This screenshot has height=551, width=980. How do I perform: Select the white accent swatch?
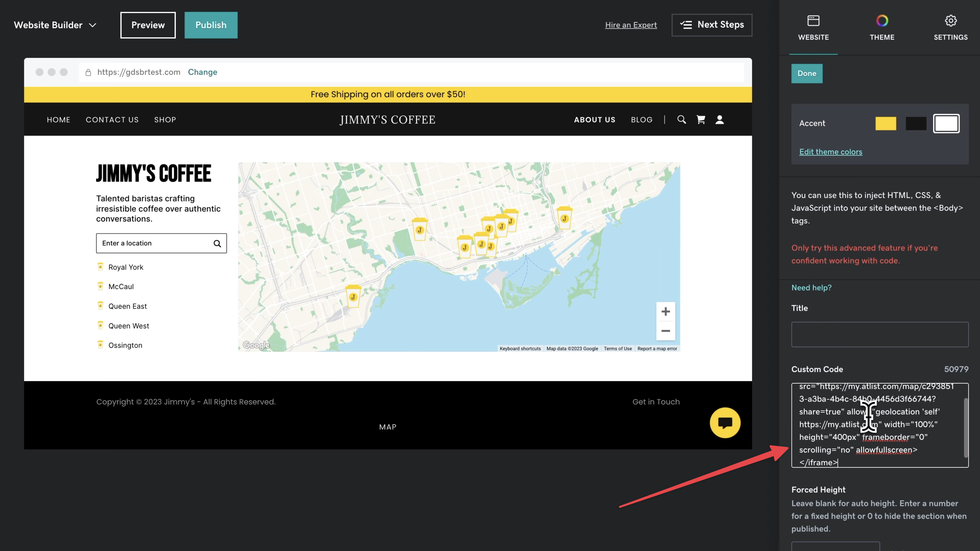click(946, 123)
